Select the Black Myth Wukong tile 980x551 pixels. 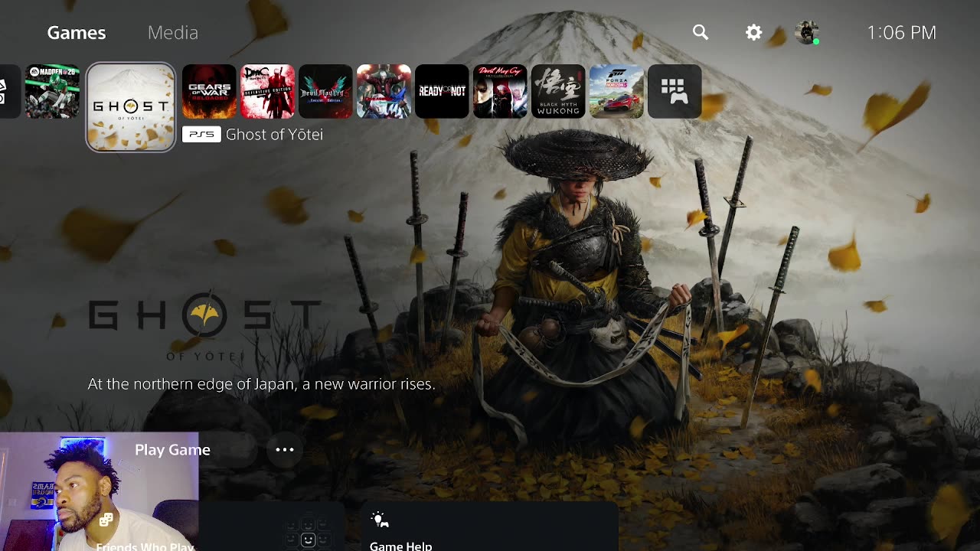[x=559, y=92]
